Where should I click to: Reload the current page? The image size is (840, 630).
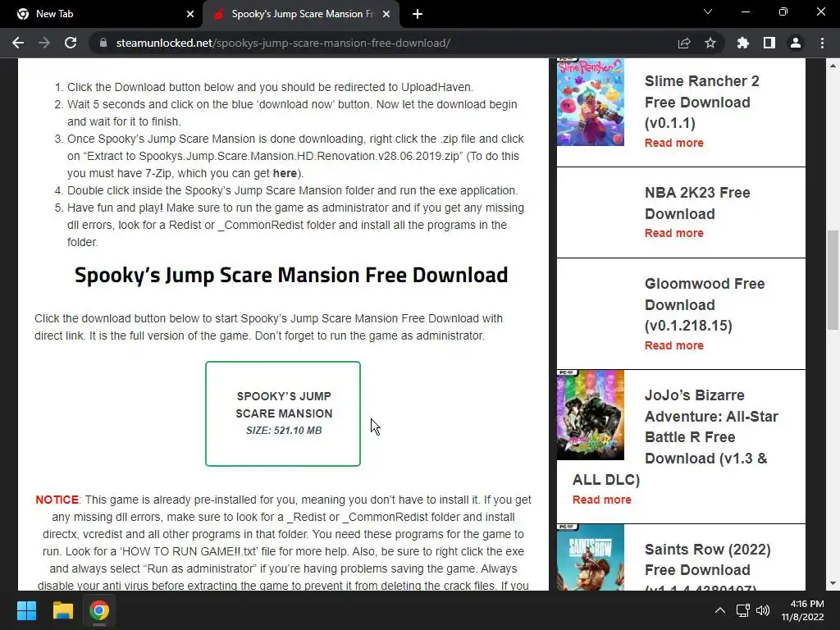tap(71, 43)
